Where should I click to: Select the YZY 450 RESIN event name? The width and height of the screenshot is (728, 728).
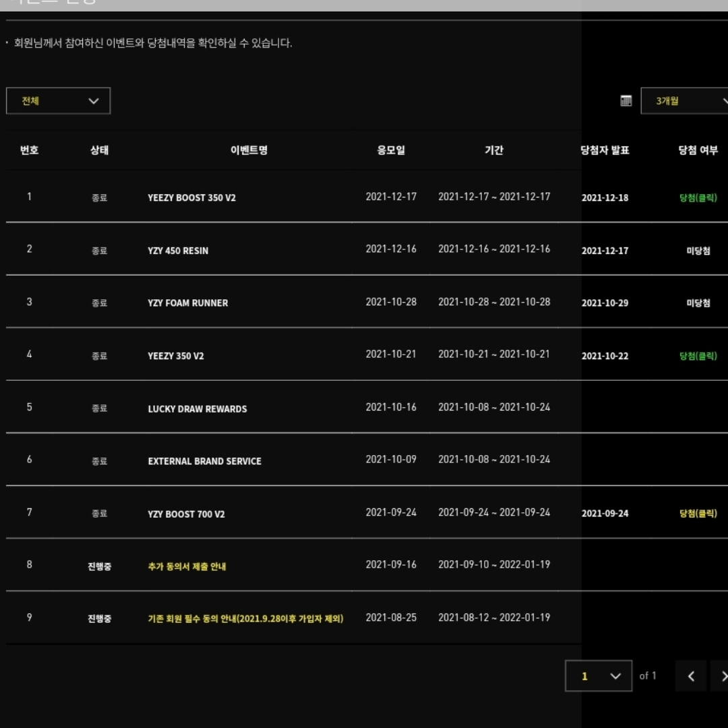click(x=178, y=251)
